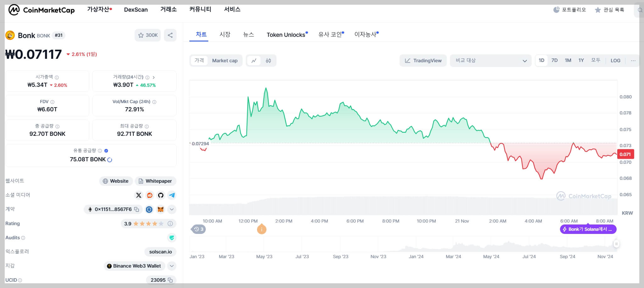644x288 pixels.
Task: Open Bonk's Reddit page
Action: pyautogui.click(x=150, y=195)
